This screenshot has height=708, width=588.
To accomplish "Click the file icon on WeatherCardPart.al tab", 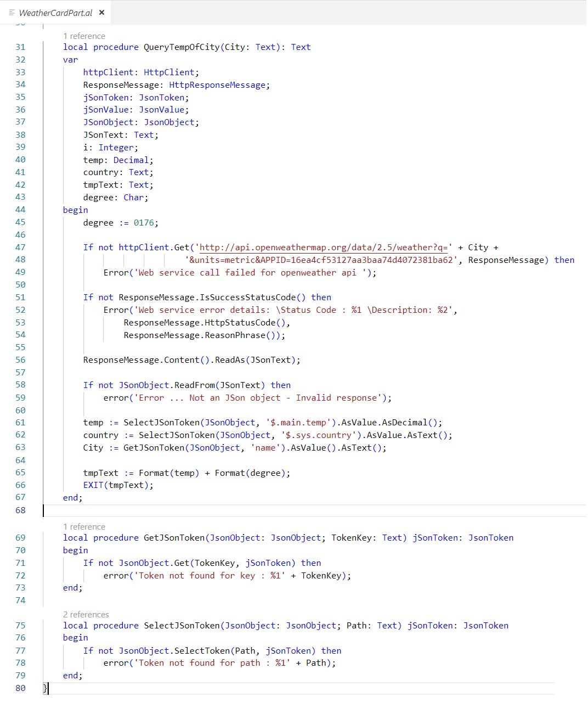I will [12, 13].
